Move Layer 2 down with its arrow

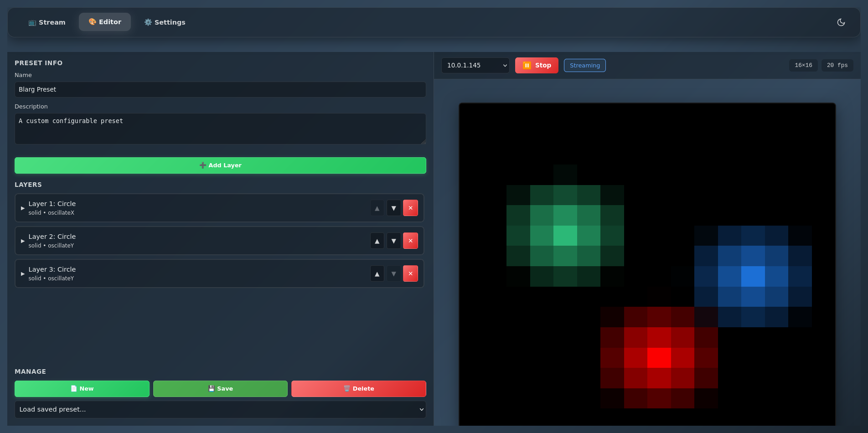[x=393, y=241]
